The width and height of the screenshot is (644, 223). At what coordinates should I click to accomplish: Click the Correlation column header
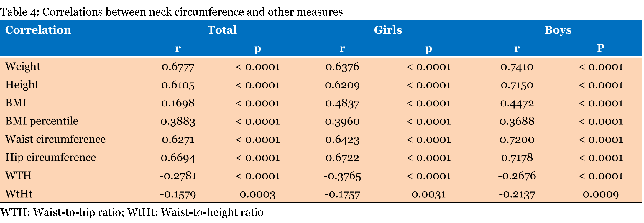point(38,30)
